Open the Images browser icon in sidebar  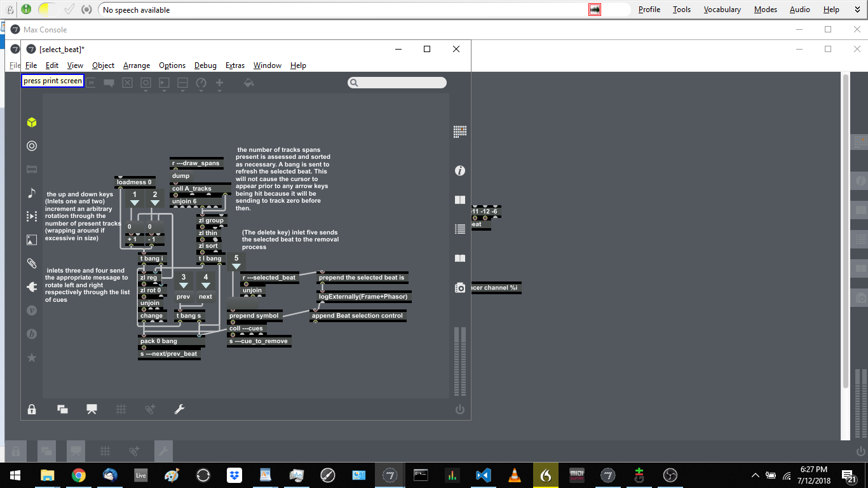click(x=32, y=240)
